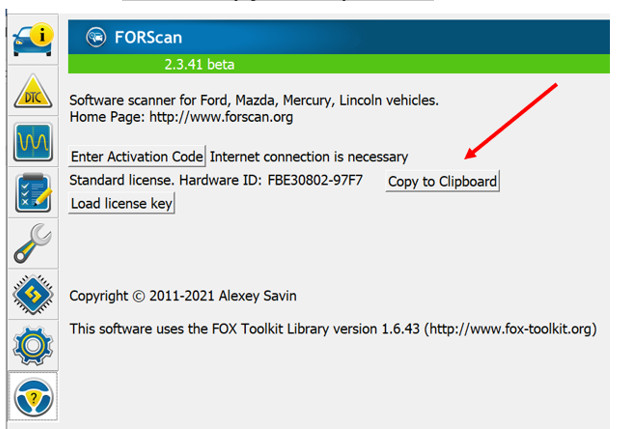Screen dimensions: 622x429
Task: Click the FORScan car logo in header
Action: [x=96, y=36]
